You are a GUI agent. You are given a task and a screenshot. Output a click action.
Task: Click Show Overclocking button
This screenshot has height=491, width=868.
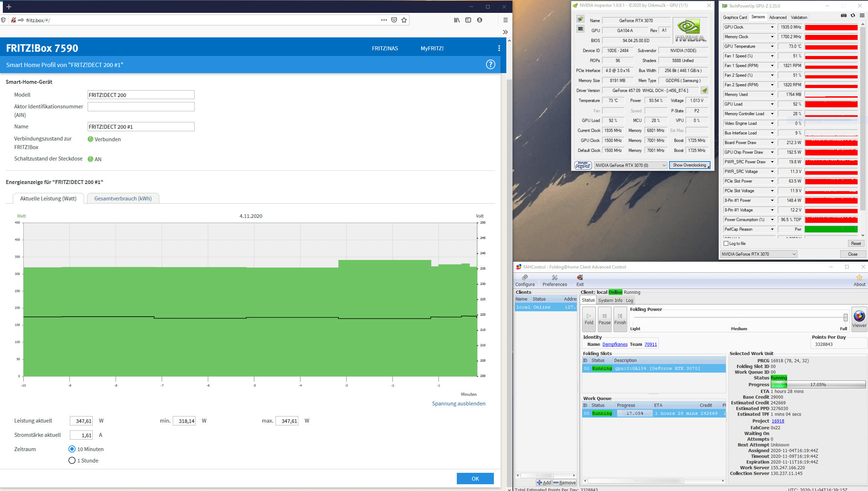[689, 165]
